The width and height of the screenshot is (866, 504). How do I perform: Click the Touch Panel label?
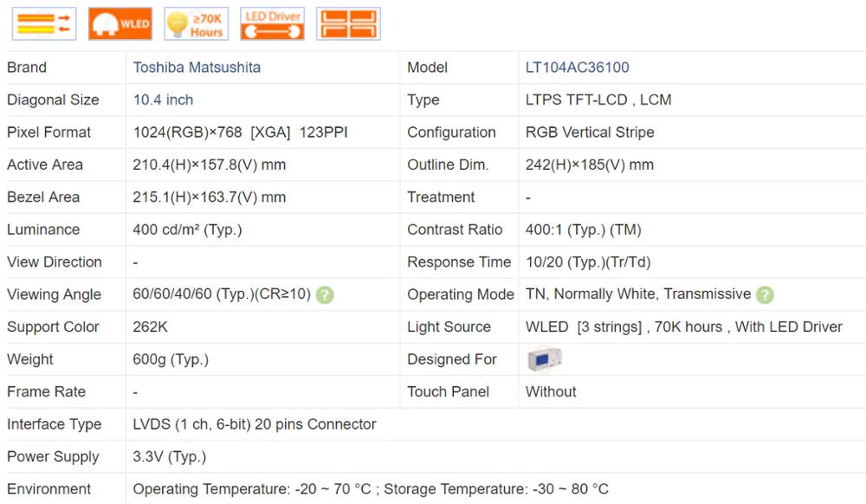[x=449, y=392]
